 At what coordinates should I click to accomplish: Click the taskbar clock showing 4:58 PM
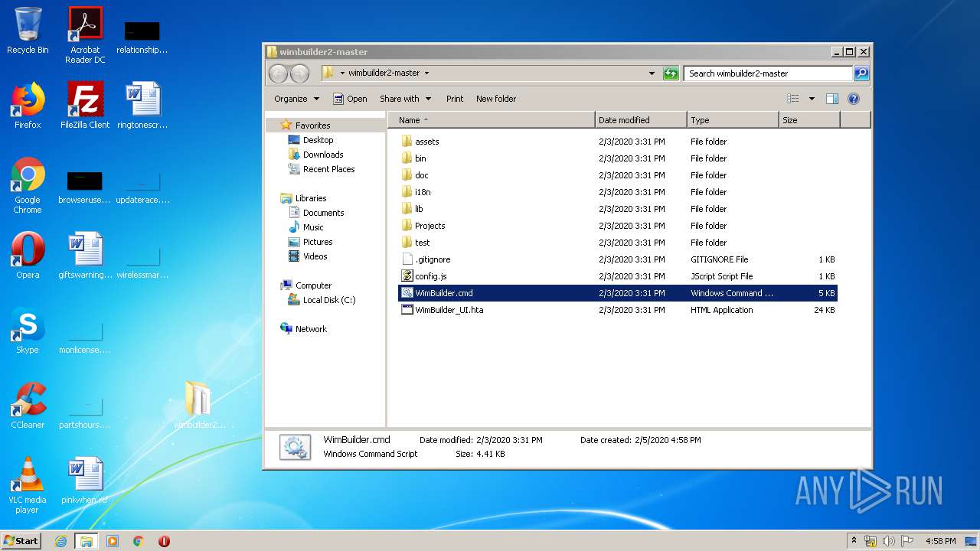tap(940, 541)
